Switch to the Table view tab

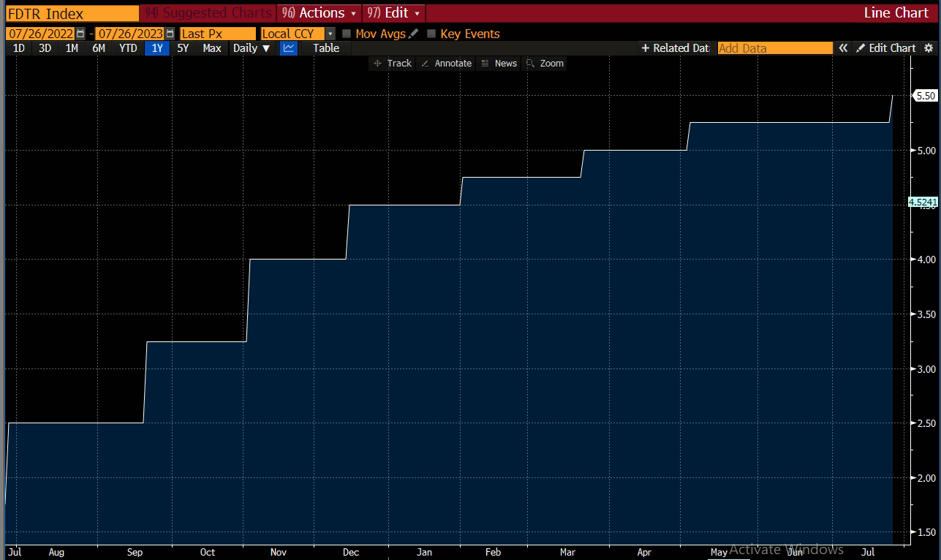pyautogui.click(x=325, y=48)
